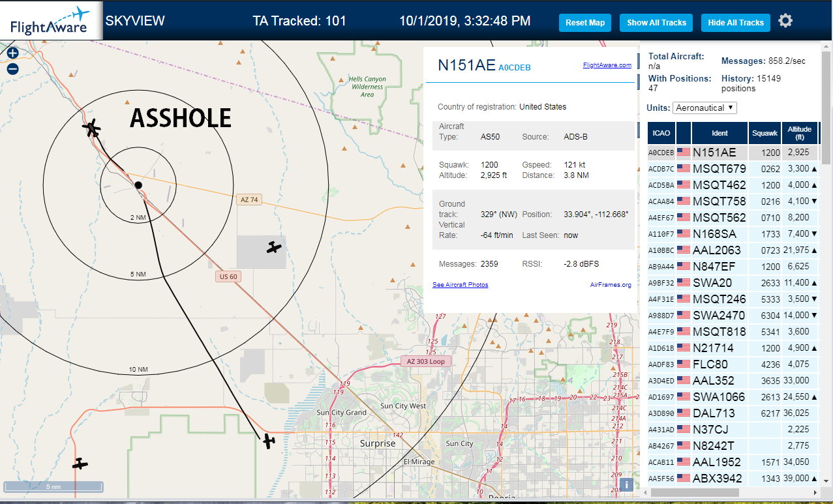Click the Reset Map button
The image size is (833, 504).
585,23
